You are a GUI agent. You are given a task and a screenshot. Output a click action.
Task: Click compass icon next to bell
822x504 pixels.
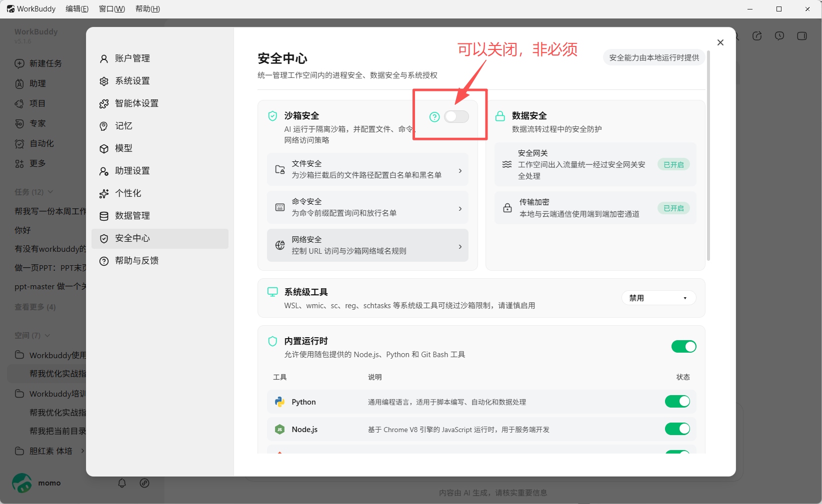coord(144,483)
